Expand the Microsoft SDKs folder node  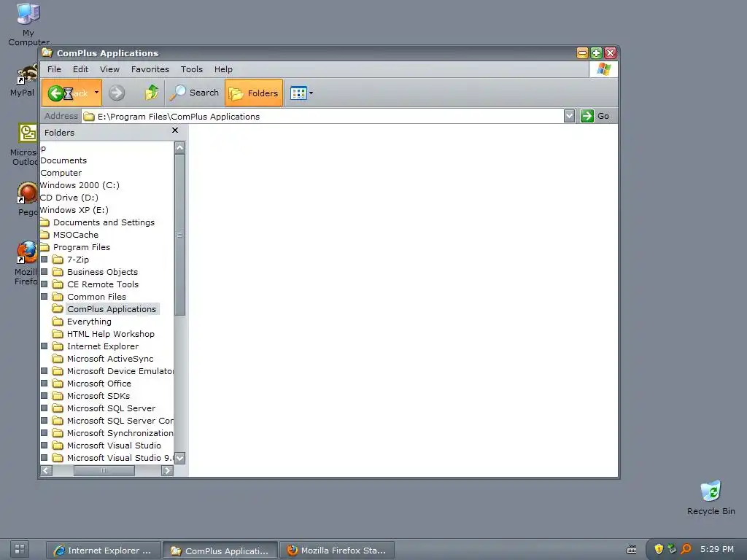(x=44, y=396)
